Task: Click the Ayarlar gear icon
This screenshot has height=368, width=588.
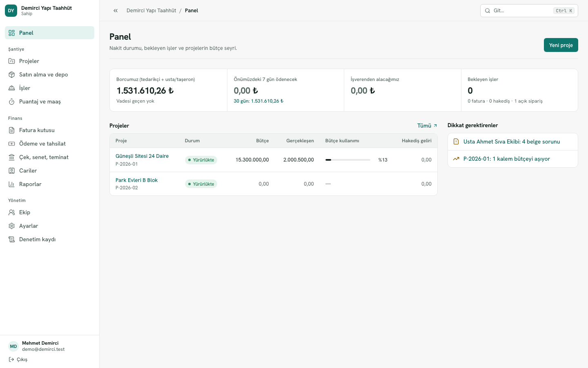Action: [x=12, y=226]
